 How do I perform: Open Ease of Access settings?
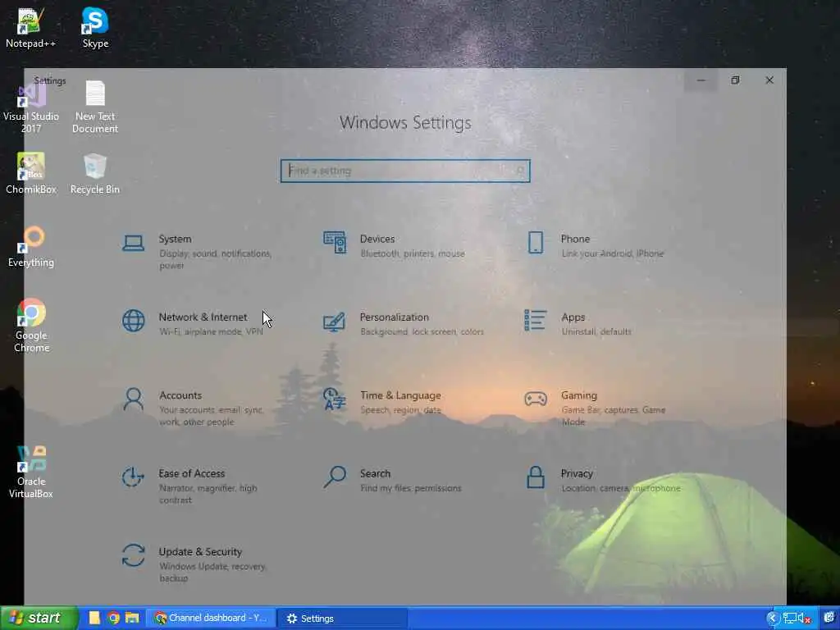pos(190,486)
